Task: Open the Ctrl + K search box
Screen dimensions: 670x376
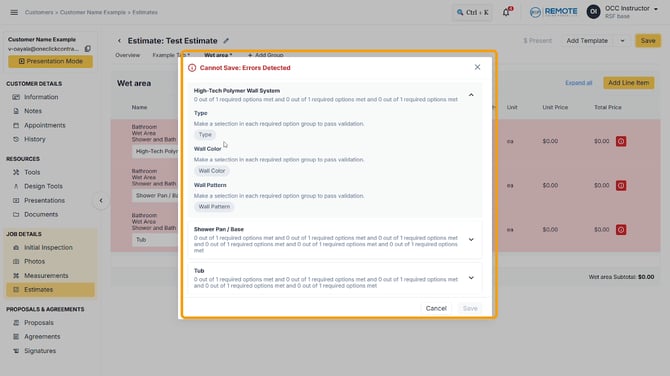Action: tap(473, 12)
